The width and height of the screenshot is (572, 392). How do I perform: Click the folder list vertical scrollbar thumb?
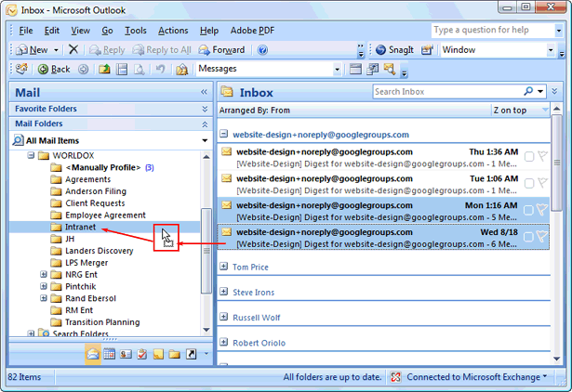[206, 251]
